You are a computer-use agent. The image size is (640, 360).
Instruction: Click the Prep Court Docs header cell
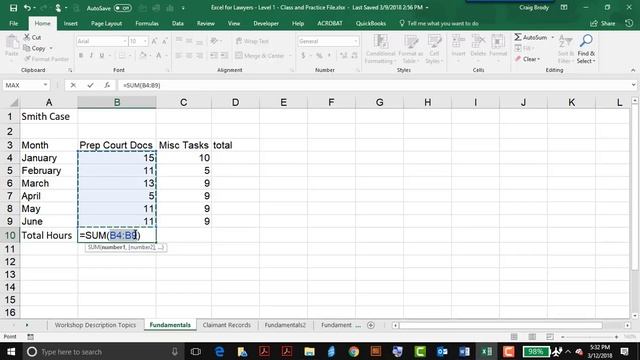tap(117, 145)
